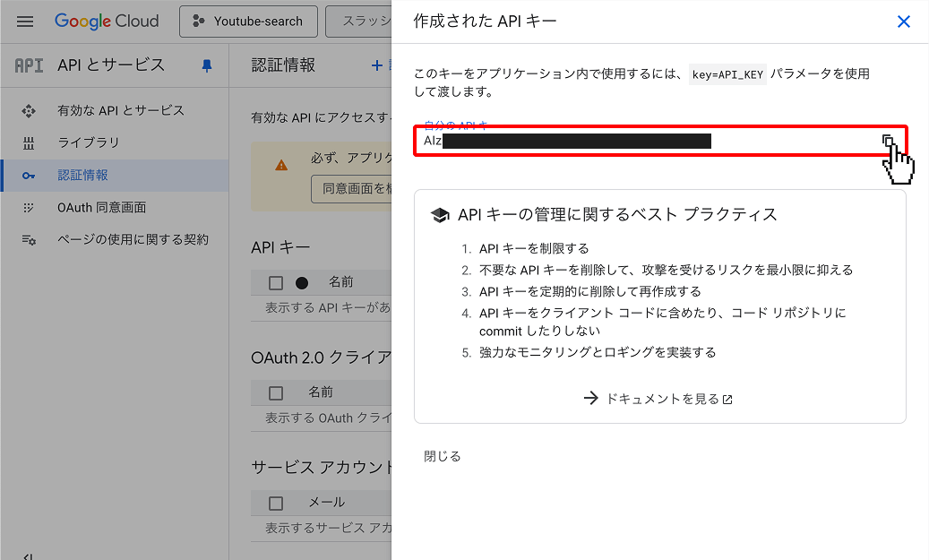The height and width of the screenshot is (560, 929).
Task: Click the plus create credentials button
Action: coord(377,65)
